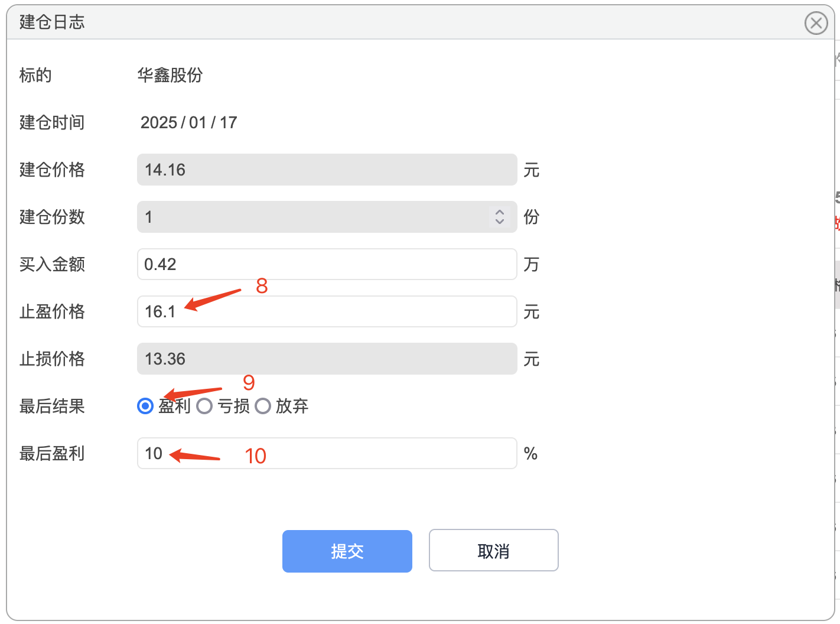Image resolution: width=840 pixels, height=624 pixels.
Task: Click the day 17 in 建仓时间
Action: (x=229, y=122)
